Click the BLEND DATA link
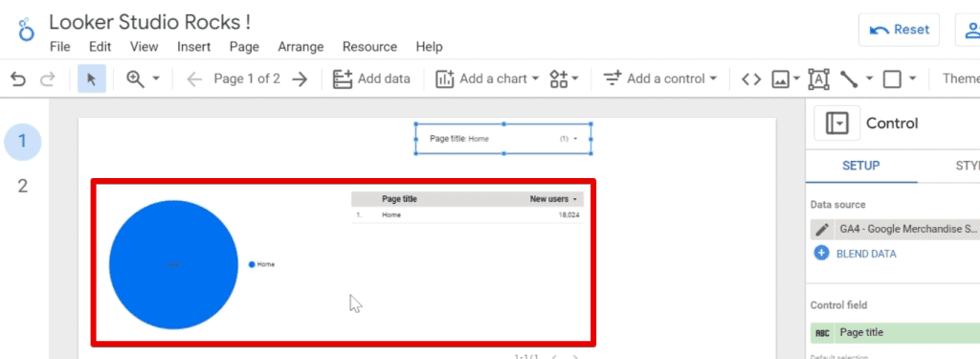980x359 pixels. point(866,254)
